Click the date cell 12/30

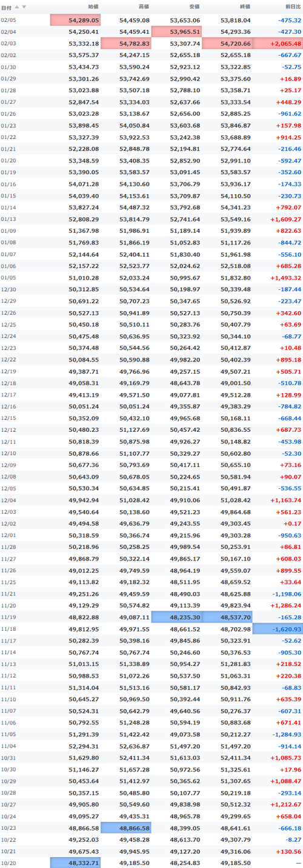8,289
